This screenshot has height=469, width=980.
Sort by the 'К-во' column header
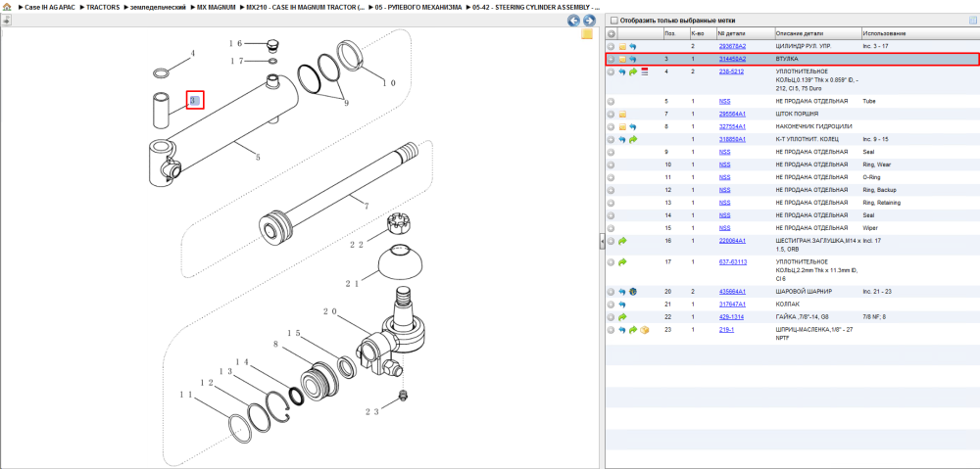click(702, 33)
